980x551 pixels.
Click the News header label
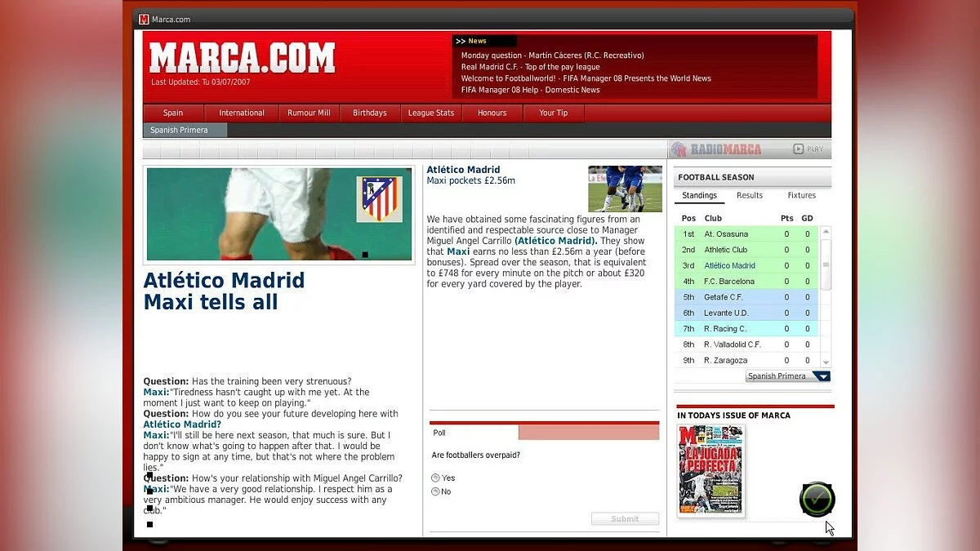pos(477,41)
